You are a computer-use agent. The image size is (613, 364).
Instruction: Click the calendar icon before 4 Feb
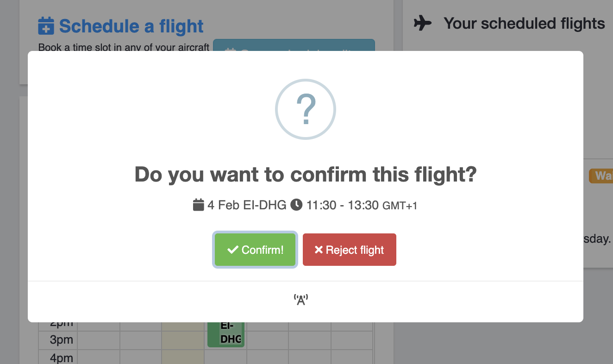pyautogui.click(x=199, y=205)
